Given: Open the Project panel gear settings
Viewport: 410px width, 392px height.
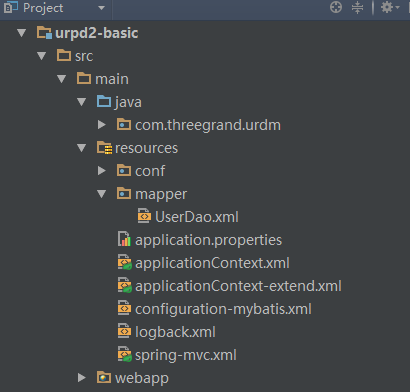Looking at the screenshot, I should coord(390,7).
